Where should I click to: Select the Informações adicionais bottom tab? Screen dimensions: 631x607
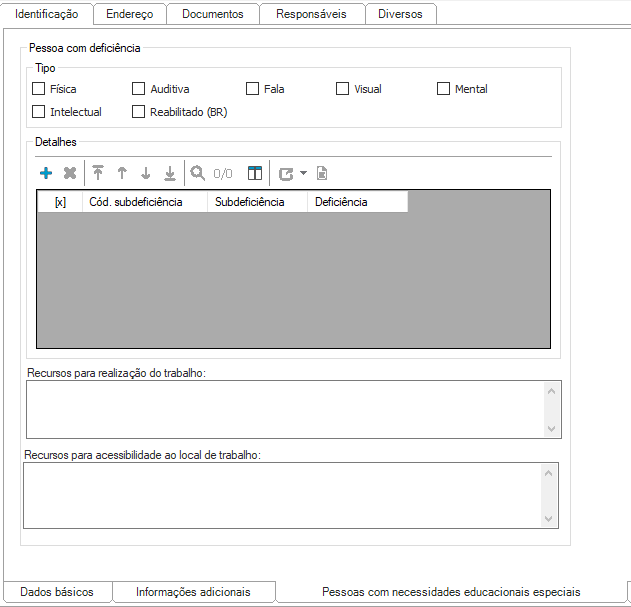click(x=193, y=592)
